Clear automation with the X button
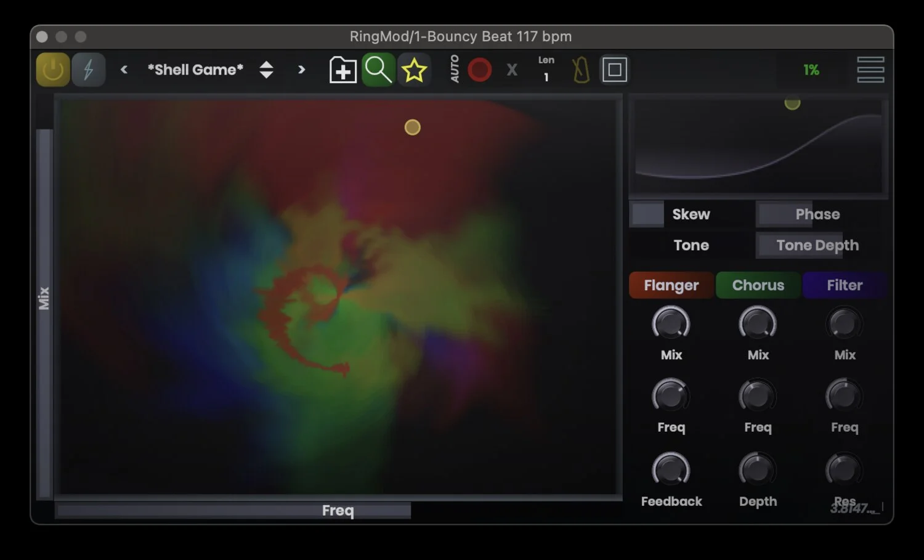The width and height of the screenshot is (924, 560). point(512,70)
